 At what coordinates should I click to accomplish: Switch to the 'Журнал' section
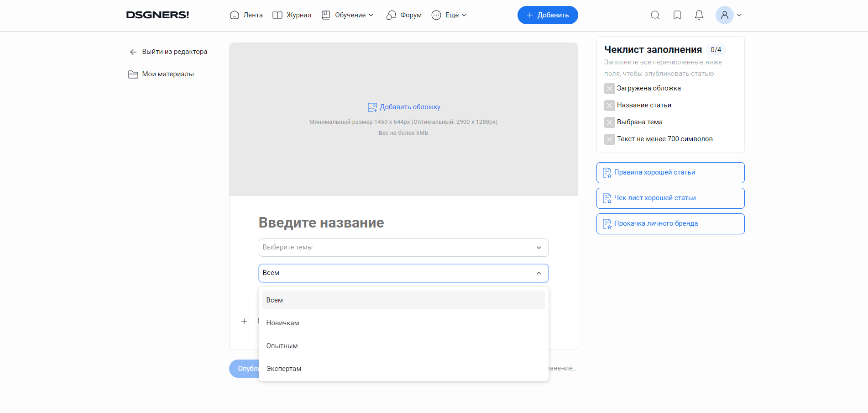[x=292, y=15]
